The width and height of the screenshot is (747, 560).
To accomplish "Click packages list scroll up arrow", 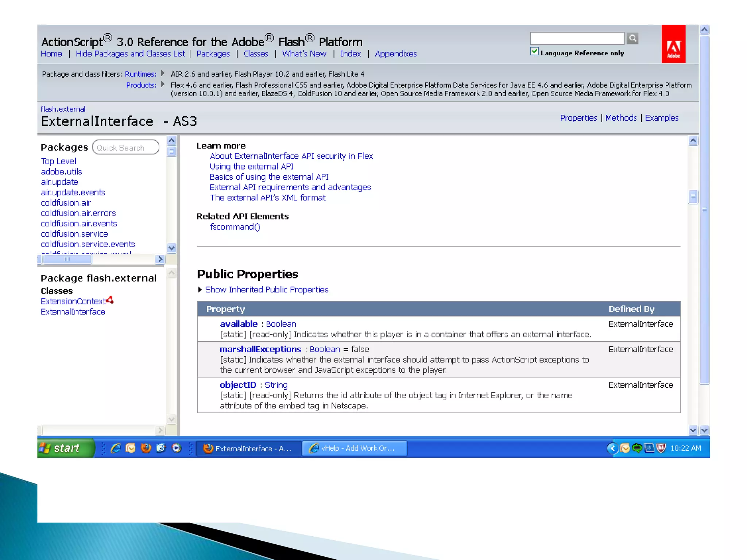I will click(x=171, y=140).
